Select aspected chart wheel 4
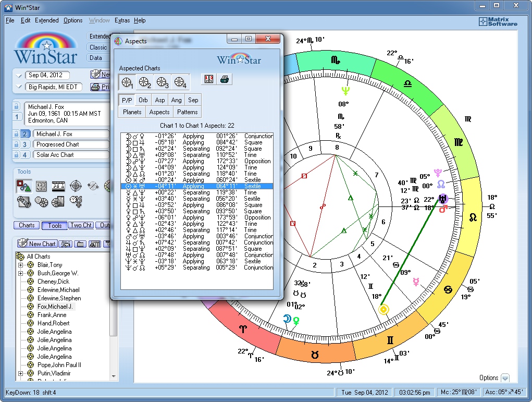The width and height of the screenshot is (532, 402). (180, 82)
